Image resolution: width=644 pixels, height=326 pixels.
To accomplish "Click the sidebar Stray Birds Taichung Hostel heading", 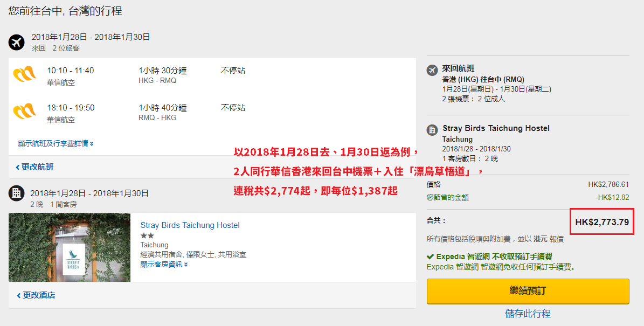I will coord(496,128).
